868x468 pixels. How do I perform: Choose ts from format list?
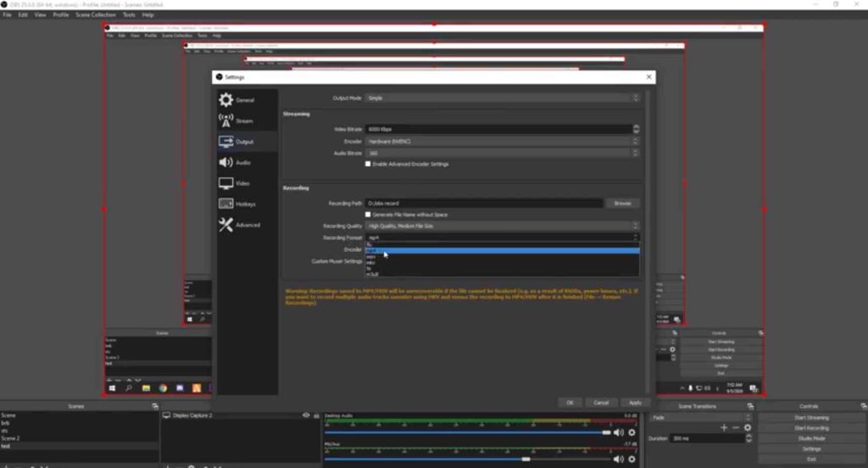(x=502, y=268)
